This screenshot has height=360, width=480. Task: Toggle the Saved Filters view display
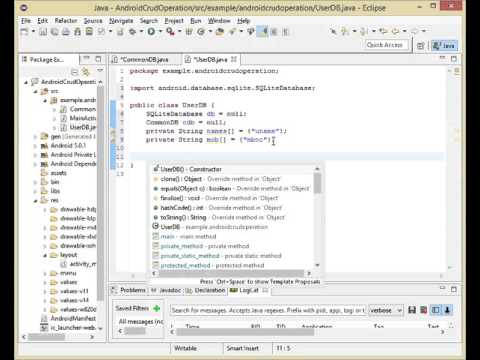click(436, 310)
